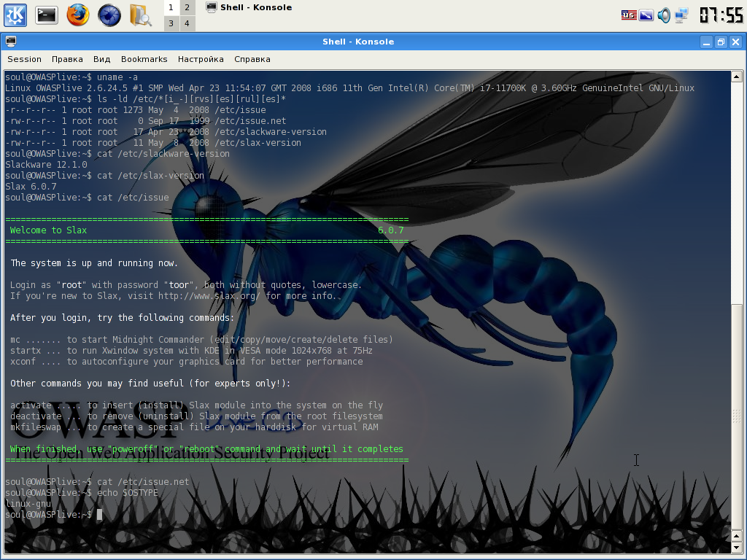Select Shell - Konsole taskbar entry
The height and width of the screenshot is (560, 747).
pos(249,7)
